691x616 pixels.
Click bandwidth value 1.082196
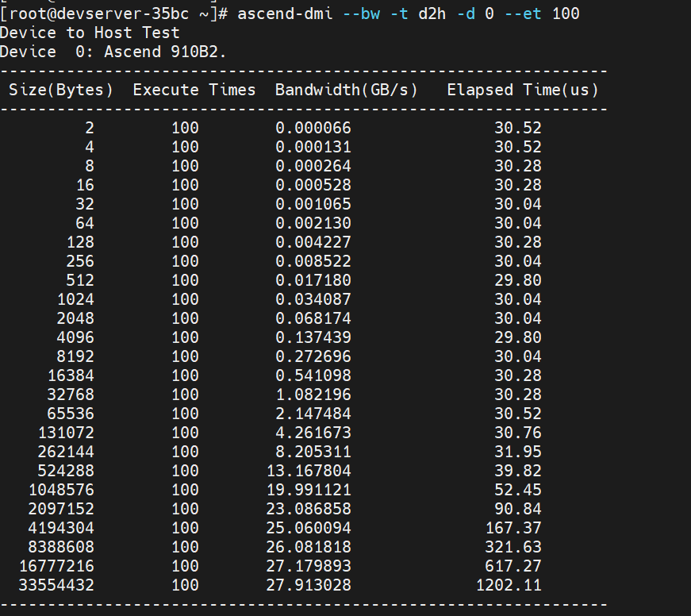pos(313,395)
